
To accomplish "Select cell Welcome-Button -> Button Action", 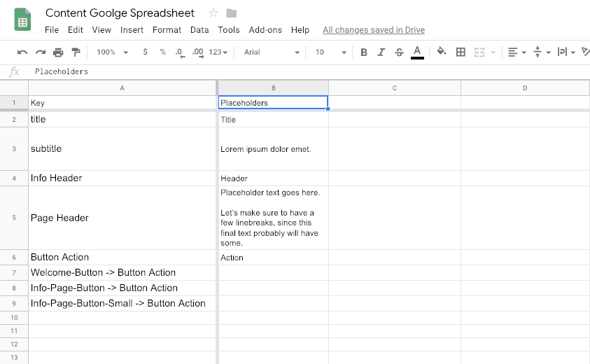I will 122,272.
